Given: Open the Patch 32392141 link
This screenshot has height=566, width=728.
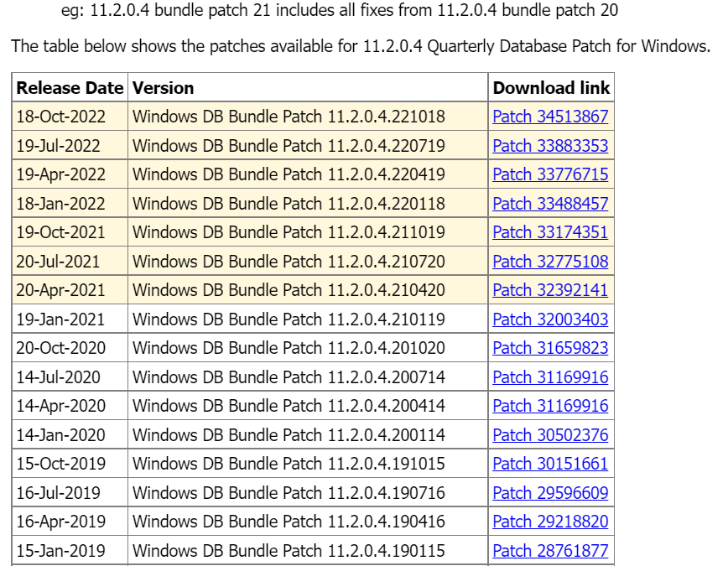Looking at the screenshot, I should coord(550,290).
